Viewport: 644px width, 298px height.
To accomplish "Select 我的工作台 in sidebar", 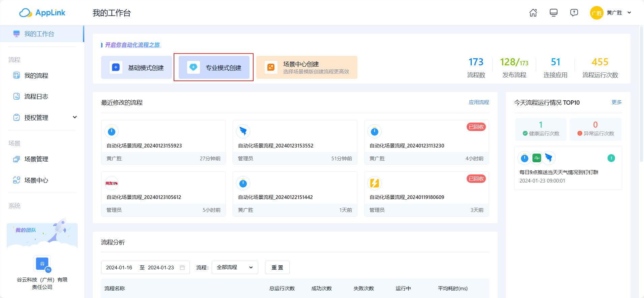I will point(42,34).
